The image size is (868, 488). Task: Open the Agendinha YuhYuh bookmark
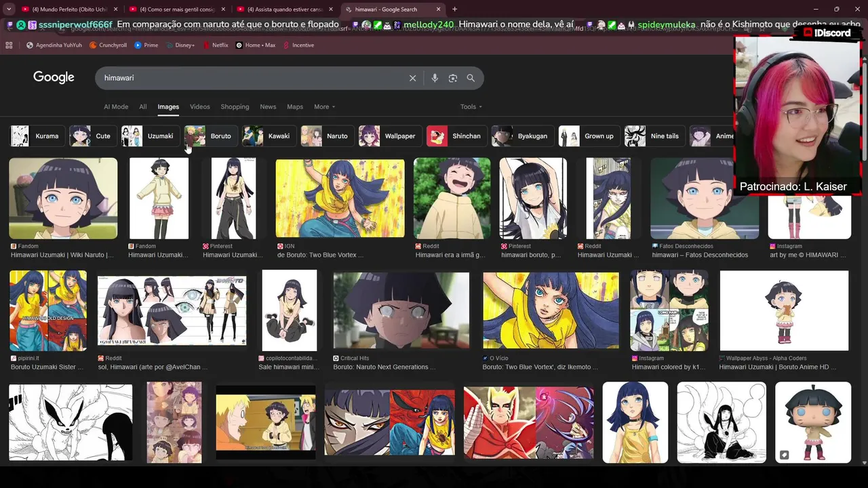54,45
